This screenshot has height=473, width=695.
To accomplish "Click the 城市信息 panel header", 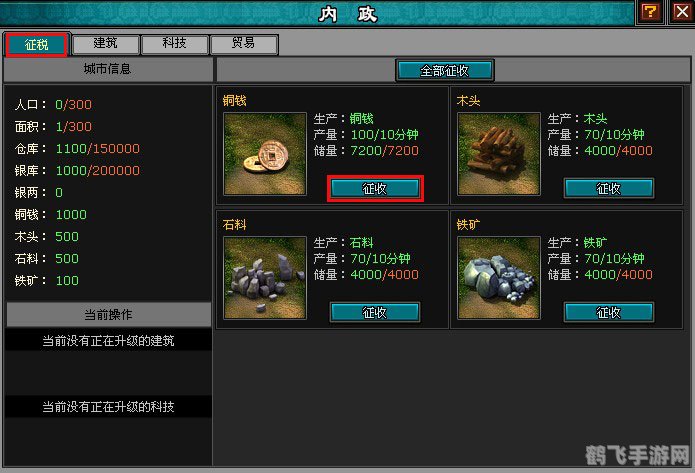I will [108, 69].
